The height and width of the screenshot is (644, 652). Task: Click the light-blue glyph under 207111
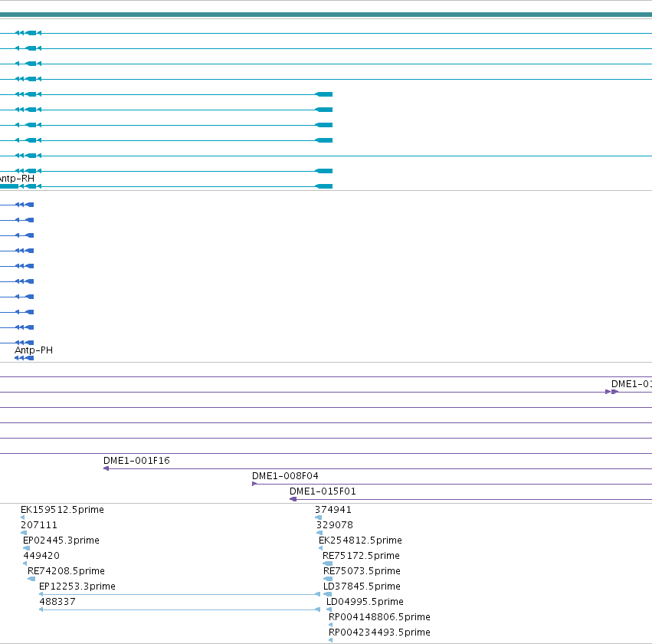coord(24,533)
